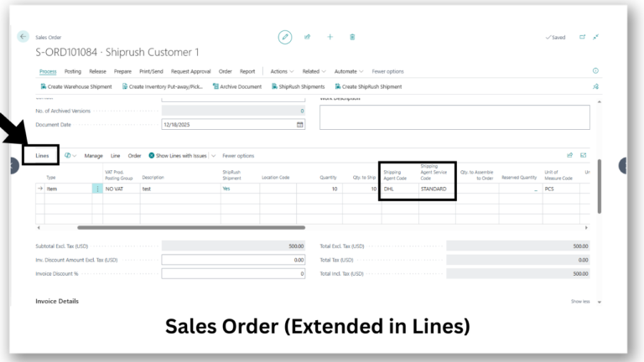The height and width of the screenshot is (362, 644).
Task: Click Fewer options in Lines toolbar
Action: click(x=238, y=156)
